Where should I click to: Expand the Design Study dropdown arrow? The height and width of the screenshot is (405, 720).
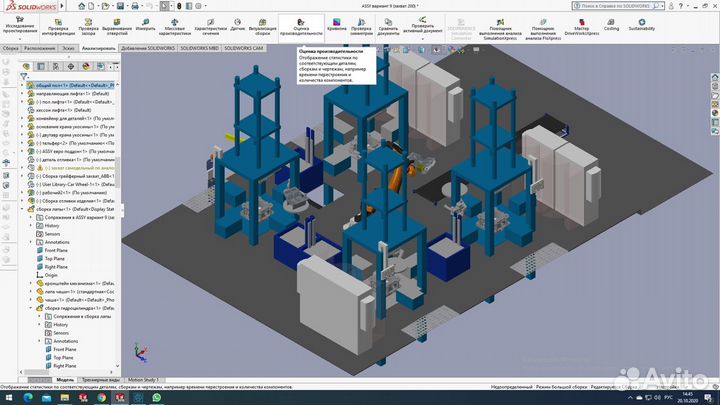coord(19,39)
